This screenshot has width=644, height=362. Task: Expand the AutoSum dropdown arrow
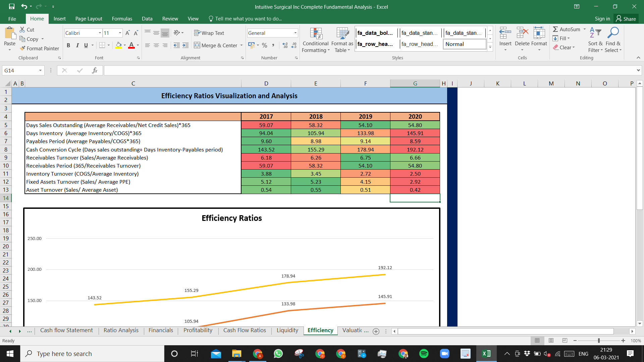(x=584, y=29)
